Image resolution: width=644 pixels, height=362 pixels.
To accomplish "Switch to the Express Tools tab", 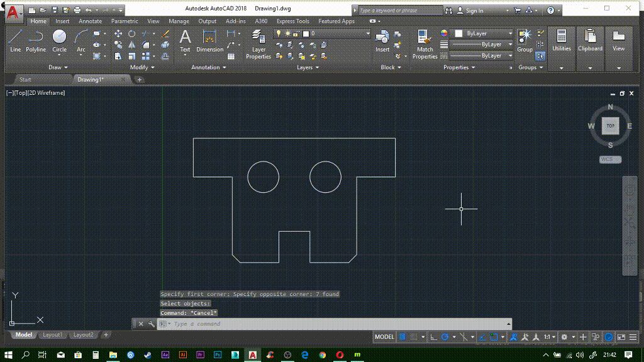I will [x=293, y=21].
